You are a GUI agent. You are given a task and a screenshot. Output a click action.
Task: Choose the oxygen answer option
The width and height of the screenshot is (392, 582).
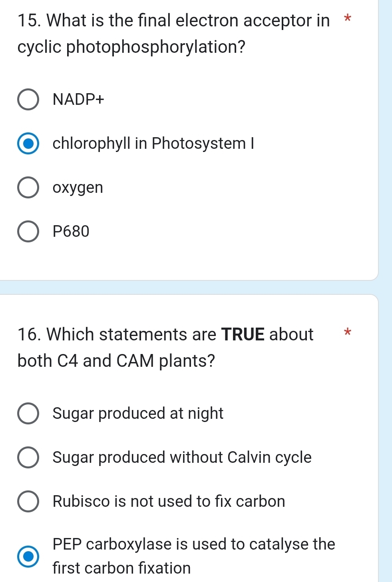tap(28, 187)
